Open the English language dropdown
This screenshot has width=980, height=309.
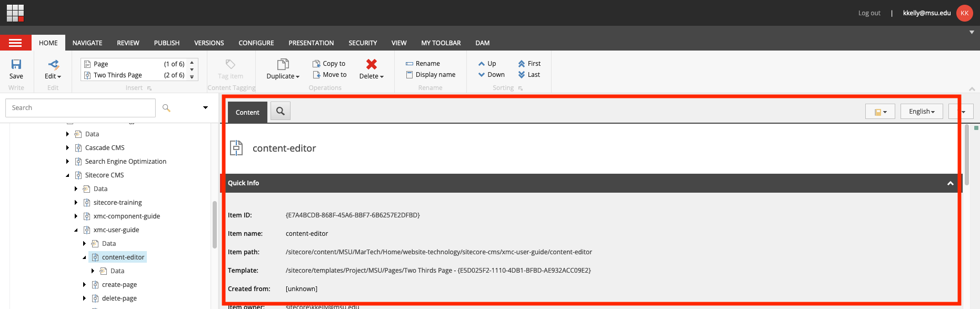[921, 112]
